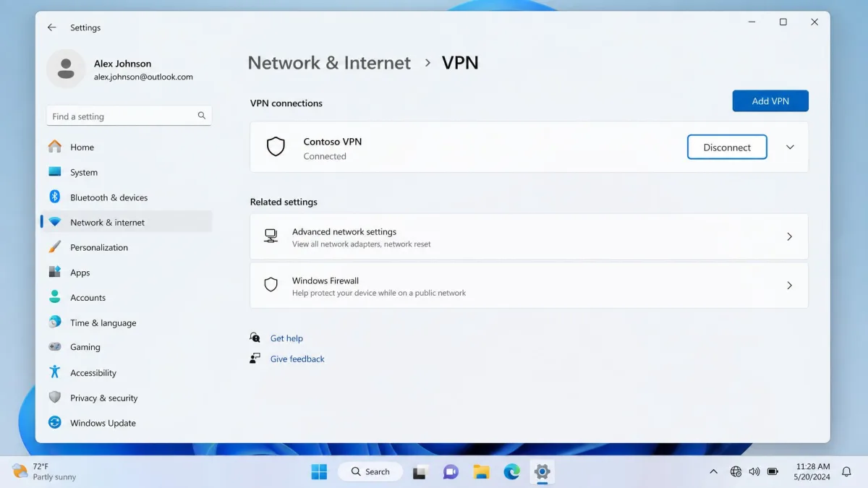Click the Time & language globe icon

coord(55,322)
